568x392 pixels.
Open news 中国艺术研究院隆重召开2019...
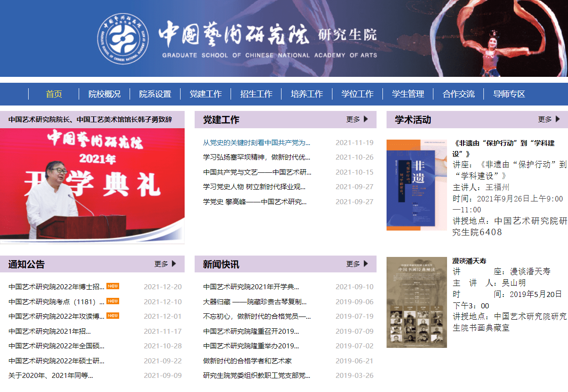pos(251,332)
